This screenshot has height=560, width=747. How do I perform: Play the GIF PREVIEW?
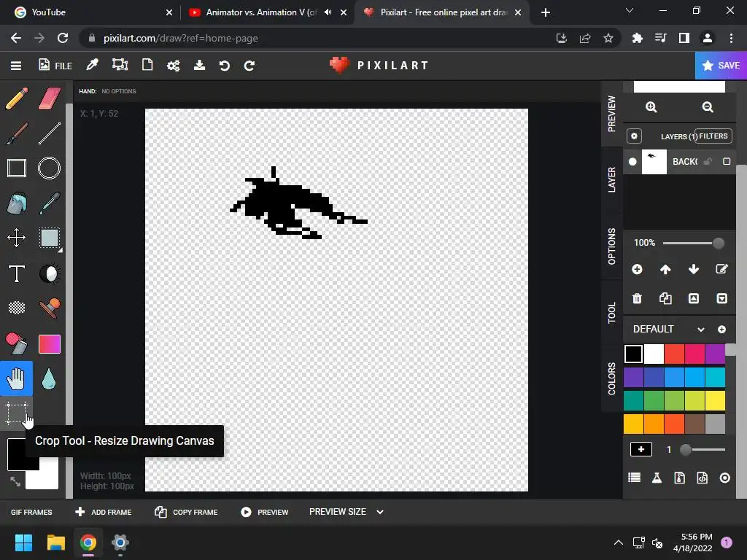click(264, 512)
